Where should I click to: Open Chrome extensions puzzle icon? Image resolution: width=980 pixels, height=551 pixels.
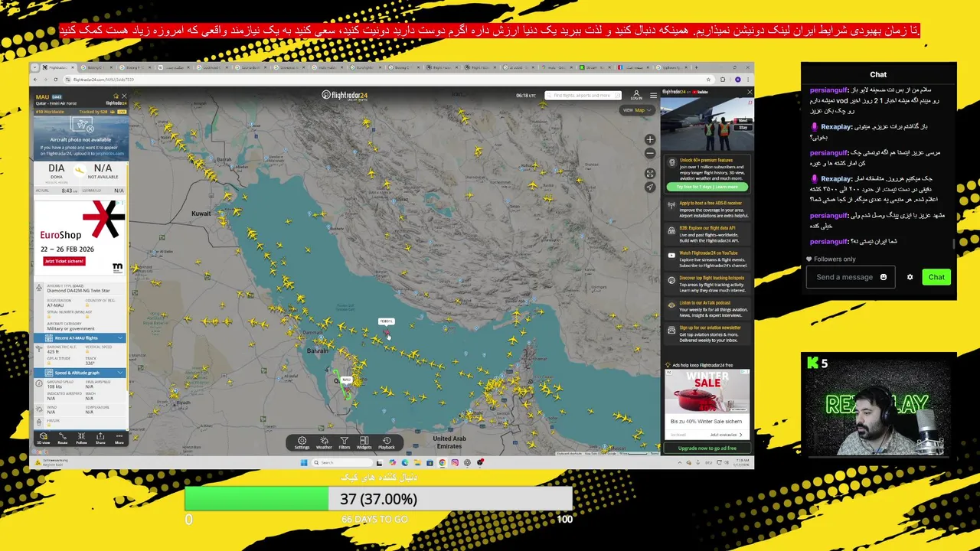click(723, 80)
